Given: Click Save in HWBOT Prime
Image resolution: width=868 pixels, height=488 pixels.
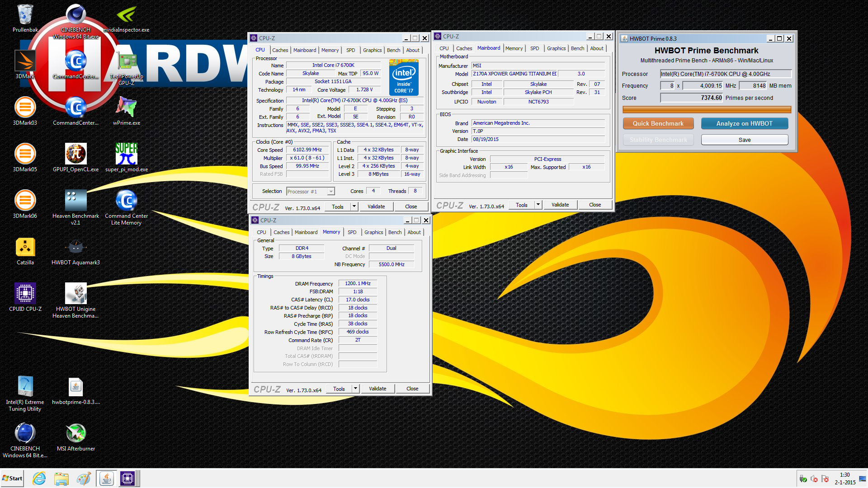Looking at the screenshot, I should (744, 140).
